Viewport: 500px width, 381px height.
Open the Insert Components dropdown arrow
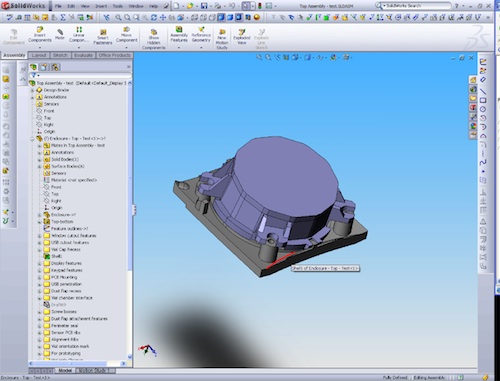[x=40, y=48]
